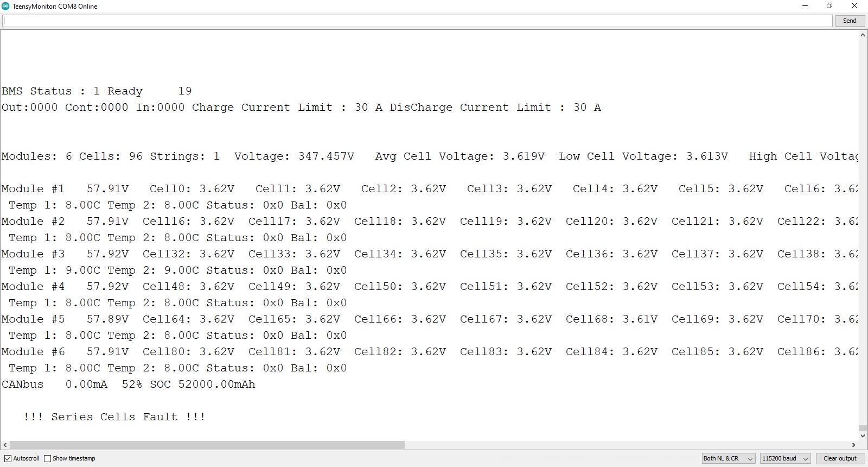Click the 'Low Cell Voltage: 3.613V' text

click(643, 156)
